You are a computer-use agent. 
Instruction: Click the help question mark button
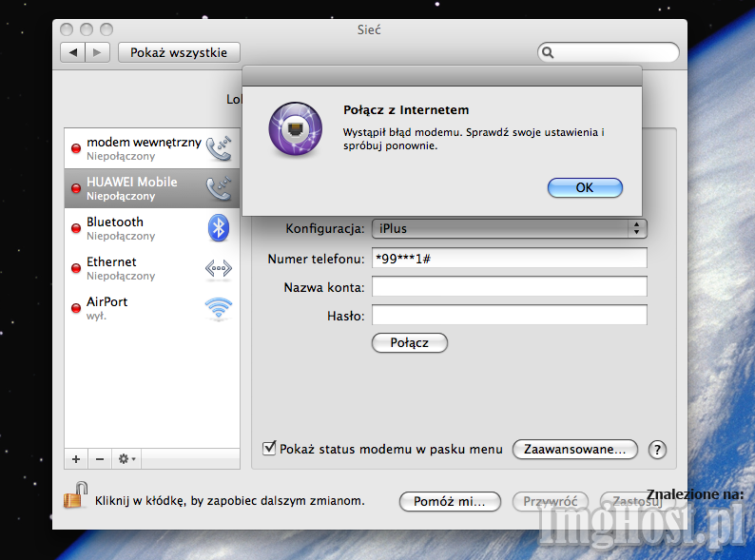657,450
